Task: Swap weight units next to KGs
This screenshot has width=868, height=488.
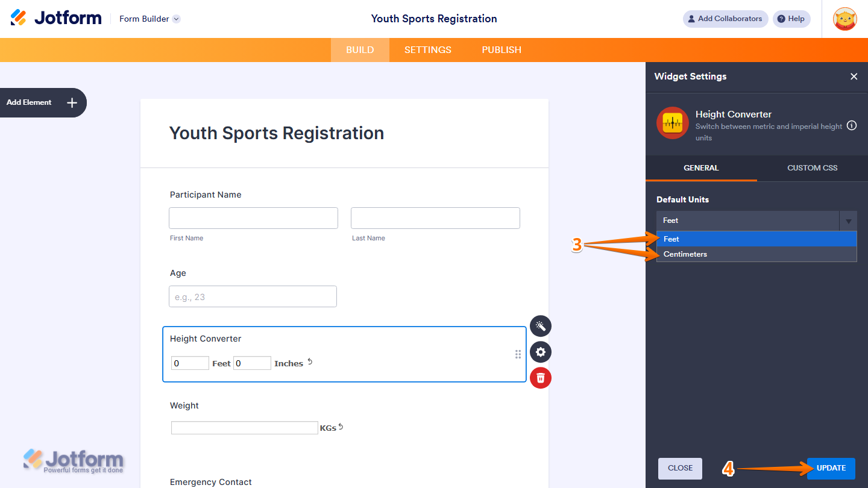Action: pyautogui.click(x=341, y=427)
